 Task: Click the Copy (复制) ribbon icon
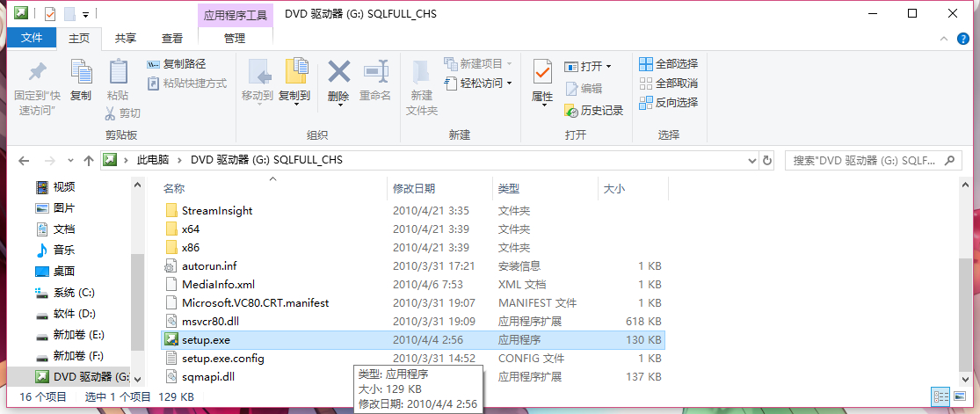pos(81,73)
